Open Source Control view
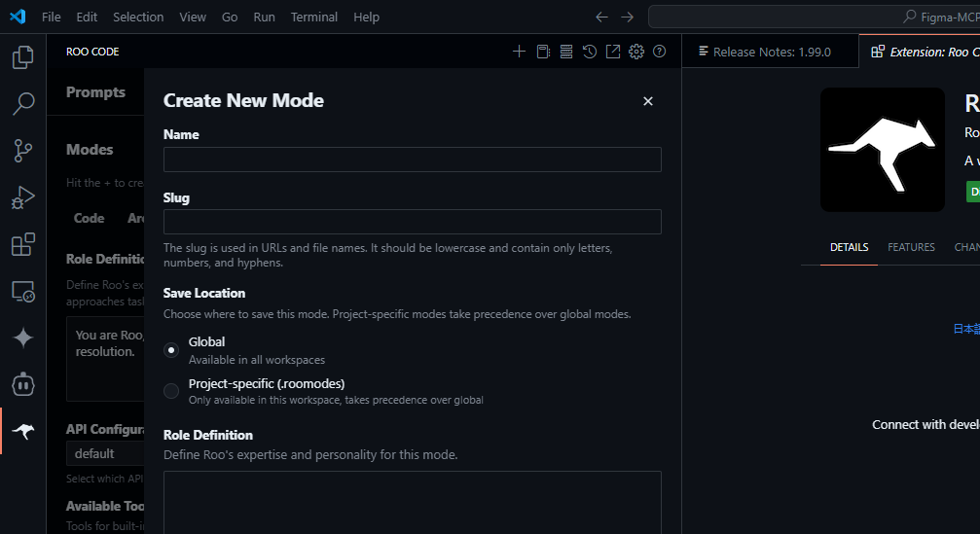The height and width of the screenshot is (534, 980). click(23, 151)
